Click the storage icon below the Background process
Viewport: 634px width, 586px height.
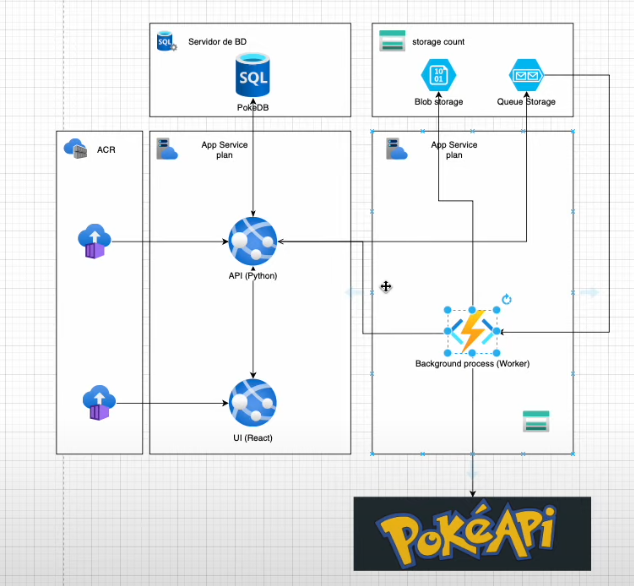(x=535, y=421)
